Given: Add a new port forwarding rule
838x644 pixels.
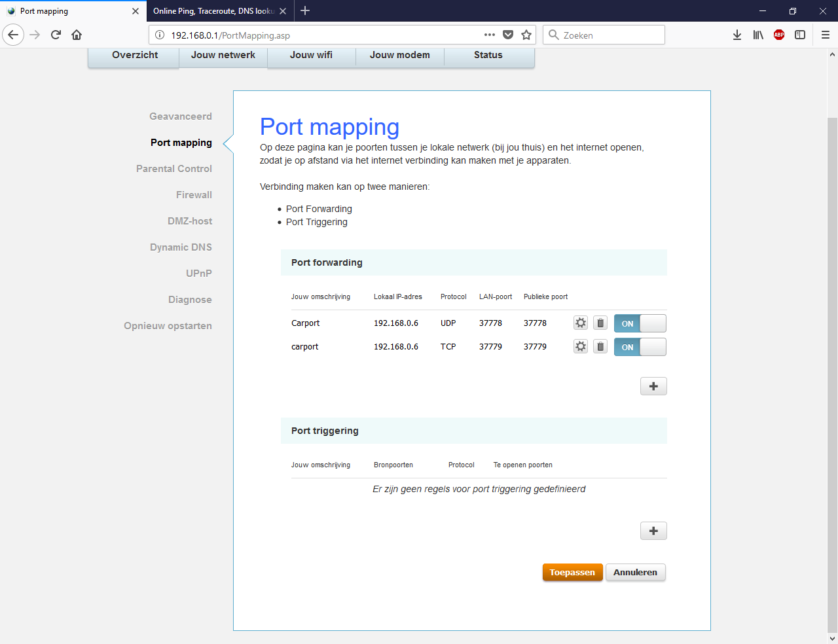Looking at the screenshot, I should (x=653, y=386).
